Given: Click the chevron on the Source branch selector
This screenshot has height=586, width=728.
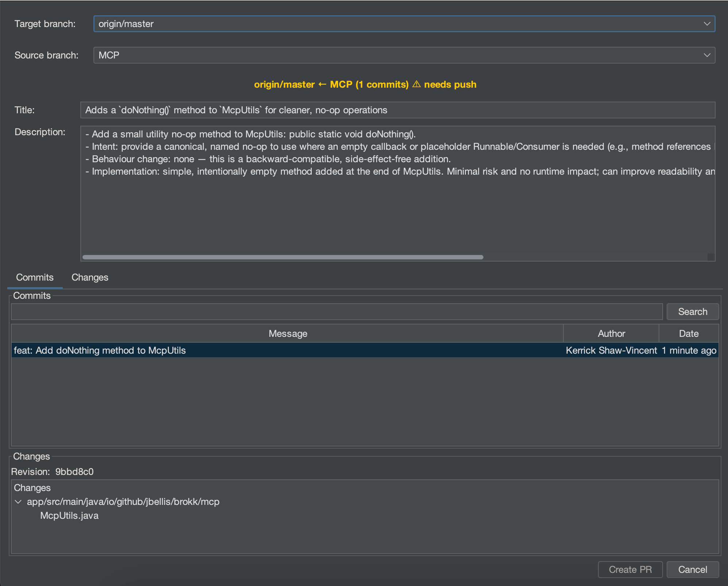Looking at the screenshot, I should click(706, 55).
